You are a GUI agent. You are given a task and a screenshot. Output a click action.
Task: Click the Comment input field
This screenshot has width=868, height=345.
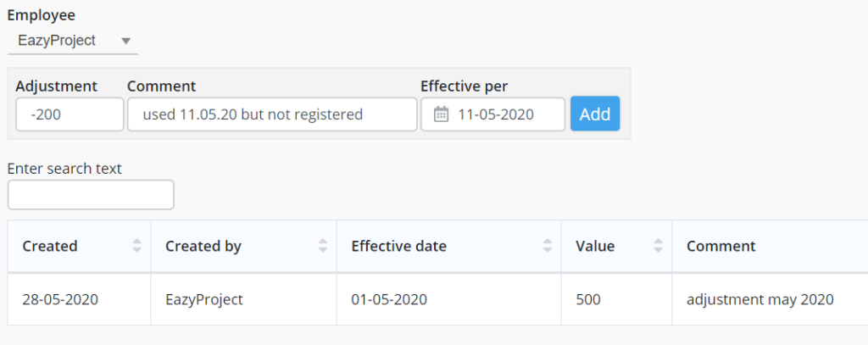coord(272,114)
